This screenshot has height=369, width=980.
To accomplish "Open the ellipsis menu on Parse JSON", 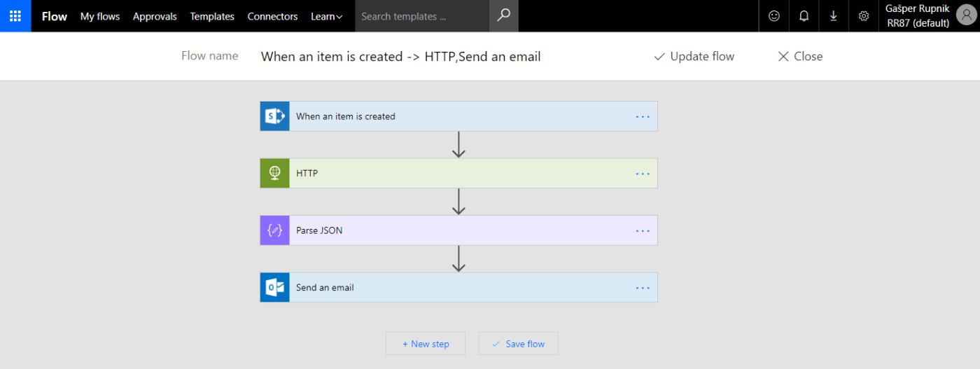I will coord(643,230).
